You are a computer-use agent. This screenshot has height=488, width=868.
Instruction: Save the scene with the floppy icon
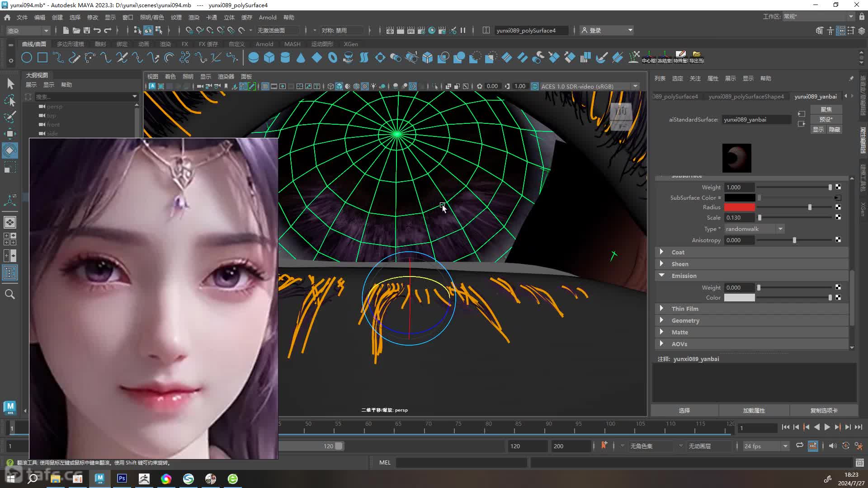click(x=87, y=30)
